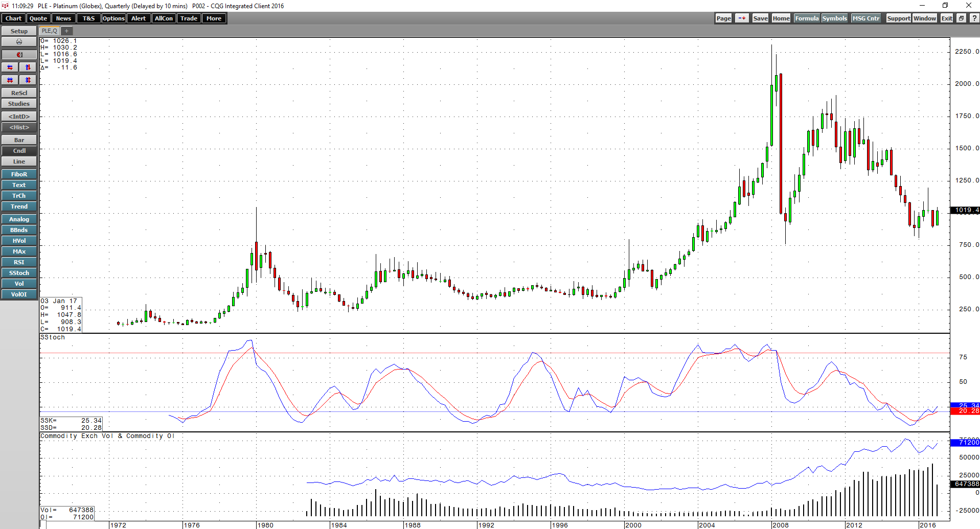Open the Chart menu
Screen dimensions: 980x529
[x=13, y=18]
